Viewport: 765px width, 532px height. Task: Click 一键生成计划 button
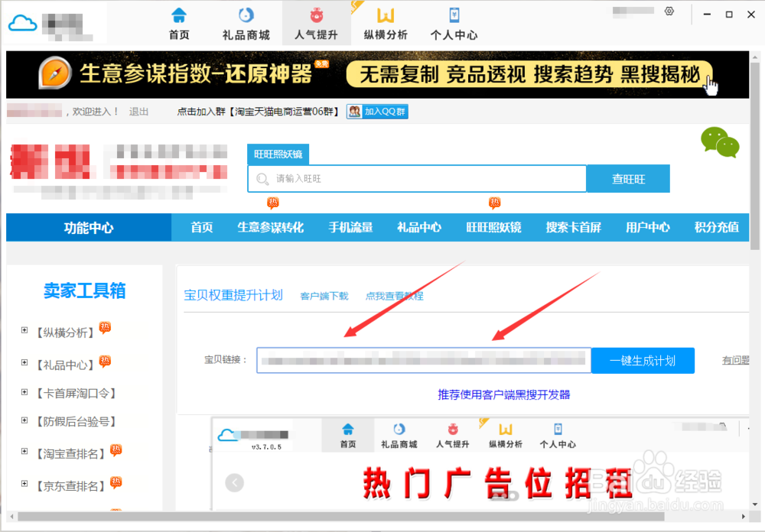tap(643, 361)
